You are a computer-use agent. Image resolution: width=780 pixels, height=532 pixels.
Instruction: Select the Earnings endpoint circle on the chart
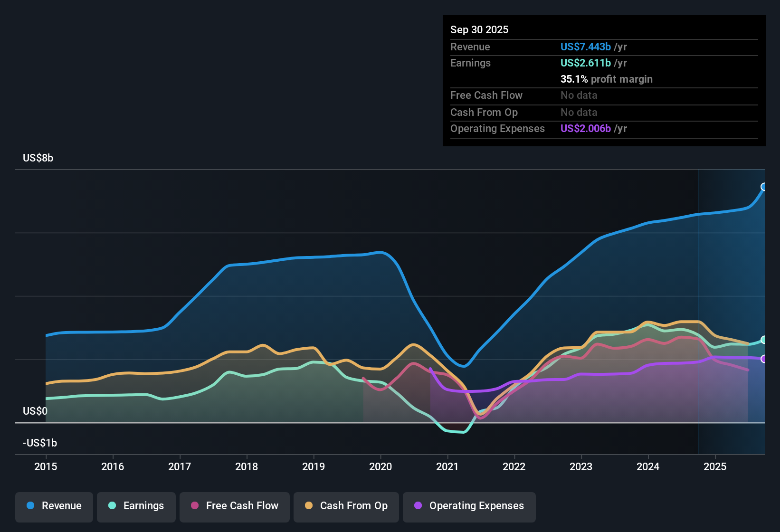pyautogui.click(x=764, y=340)
